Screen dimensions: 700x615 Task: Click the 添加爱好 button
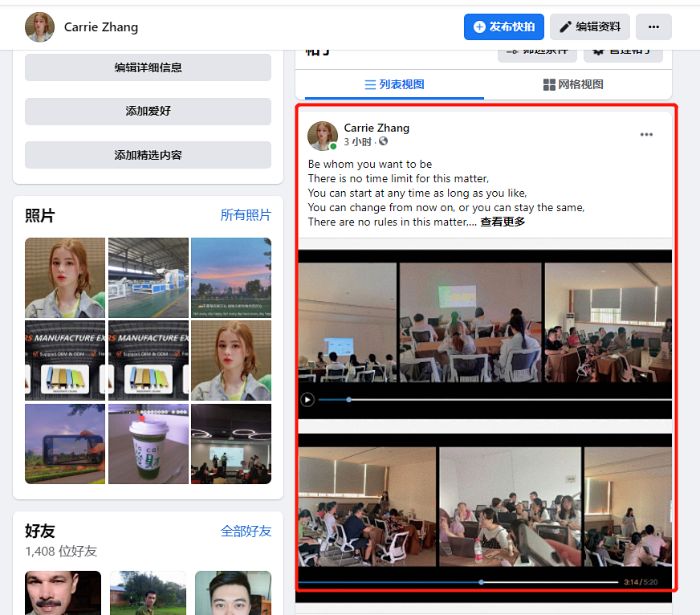pyautogui.click(x=148, y=112)
